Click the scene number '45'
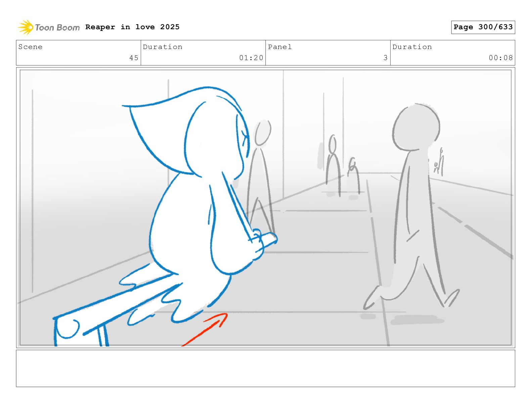This screenshot has width=532, height=411. [x=134, y=58]
